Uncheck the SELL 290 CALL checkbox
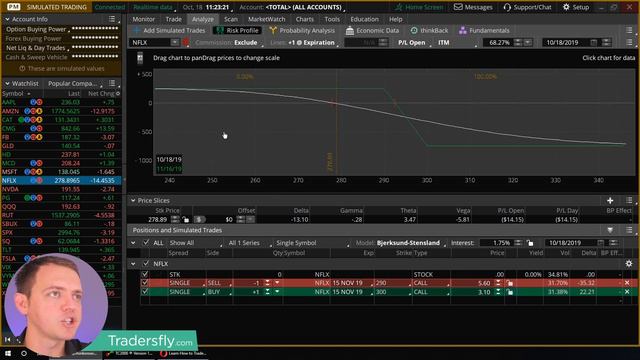The image size is (640, 360). 144,283
